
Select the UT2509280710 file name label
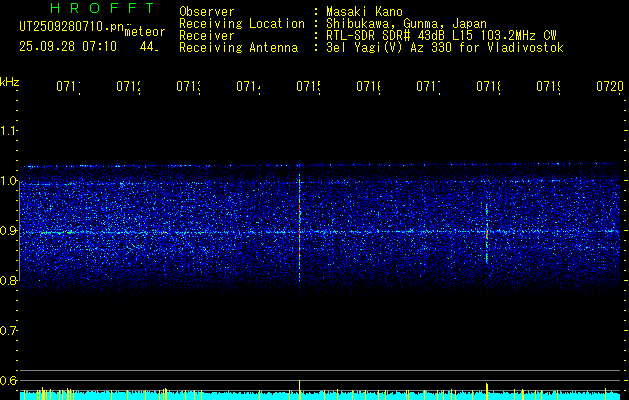tap(71, 26)
